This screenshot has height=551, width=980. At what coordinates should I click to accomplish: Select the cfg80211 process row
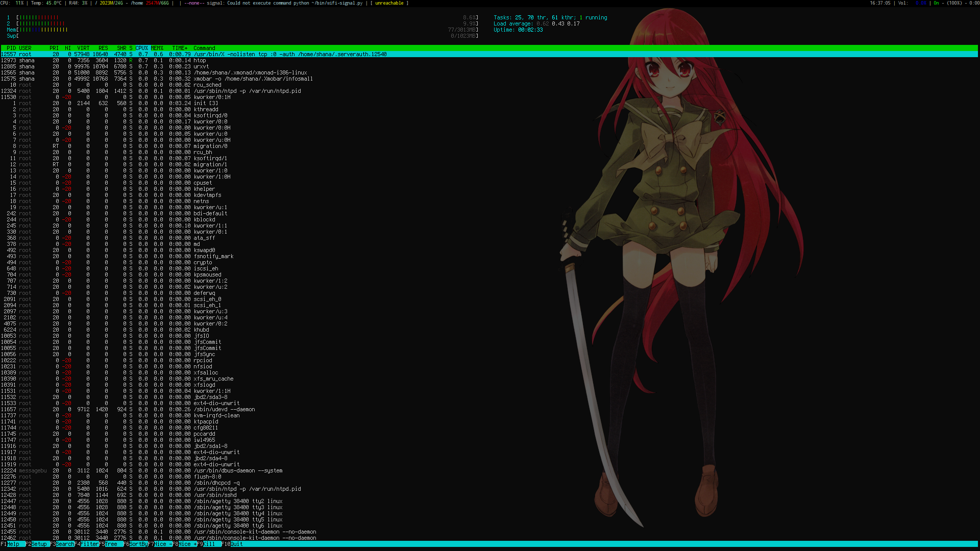[489, 428]
